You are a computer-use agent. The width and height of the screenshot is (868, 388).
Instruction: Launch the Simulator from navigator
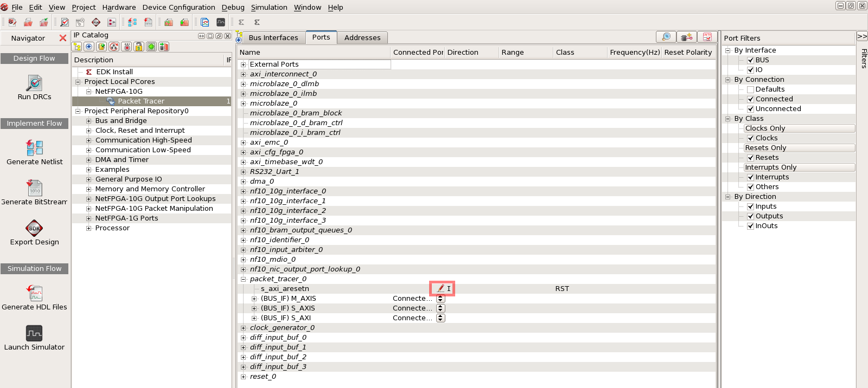[34, 333]
